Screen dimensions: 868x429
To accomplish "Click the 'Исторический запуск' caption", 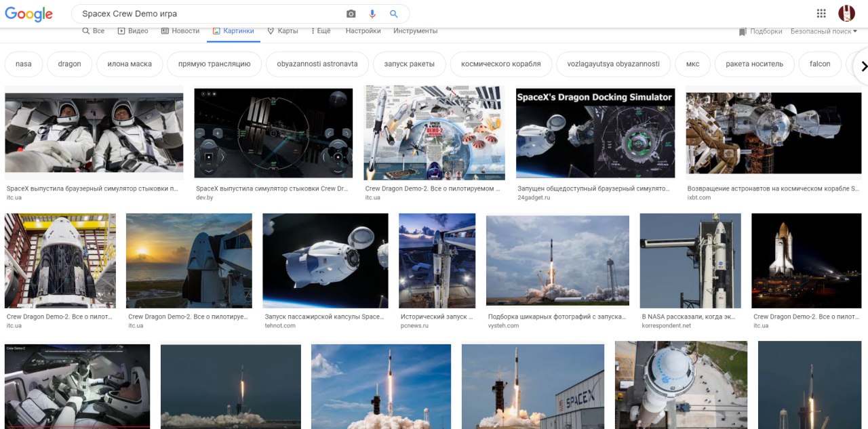I will 436,316.
